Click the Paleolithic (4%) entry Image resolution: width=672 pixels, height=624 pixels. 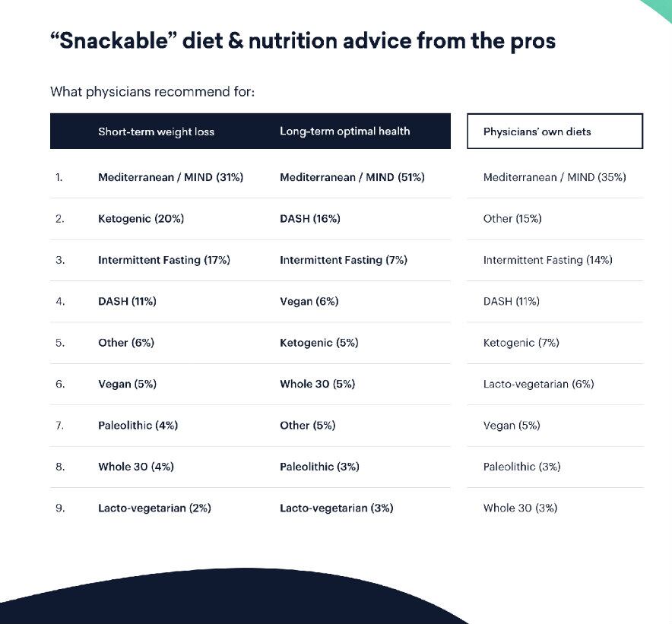pyautogui.click(x=138, y=426)
